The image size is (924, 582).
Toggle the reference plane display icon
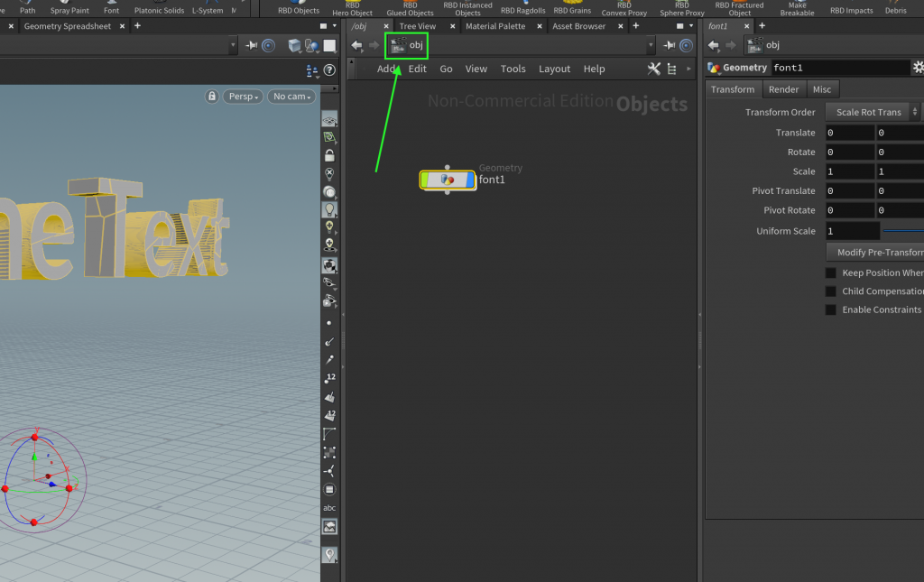pyautogui.click(x=329, y=120)
